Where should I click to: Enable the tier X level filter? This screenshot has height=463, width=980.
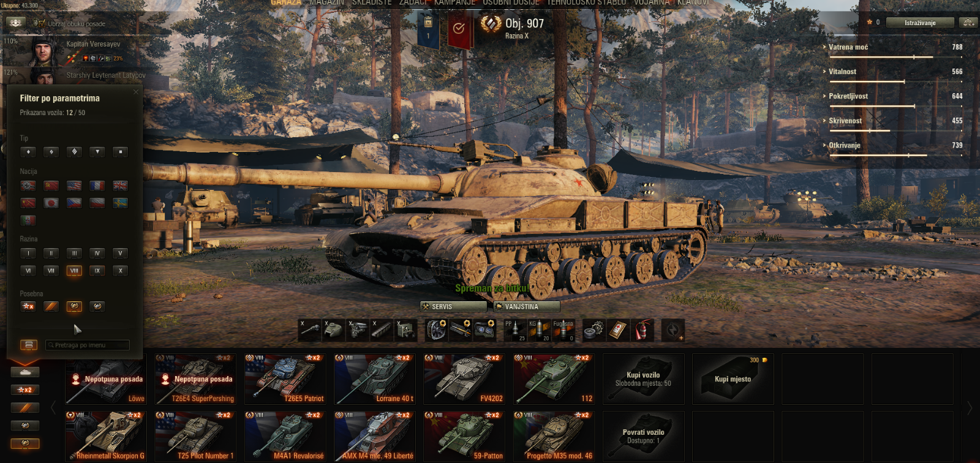120,271
